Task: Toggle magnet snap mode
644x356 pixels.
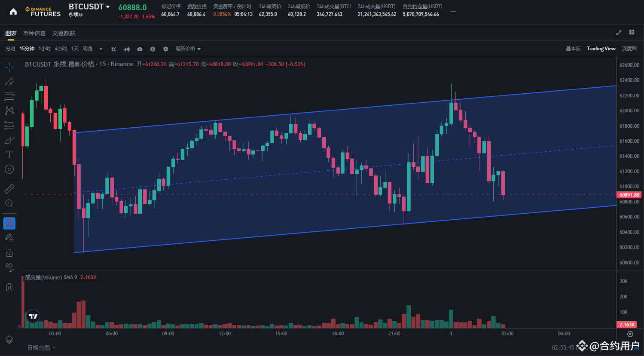Action: pyautogui.click(x=9, y=223)
